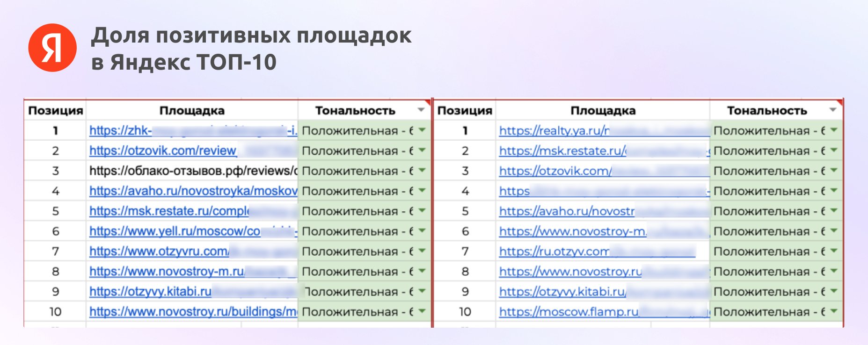Expand tonality dropdown for right row 10
Viewport: 868px width, 345px height.
click(834, 311)
